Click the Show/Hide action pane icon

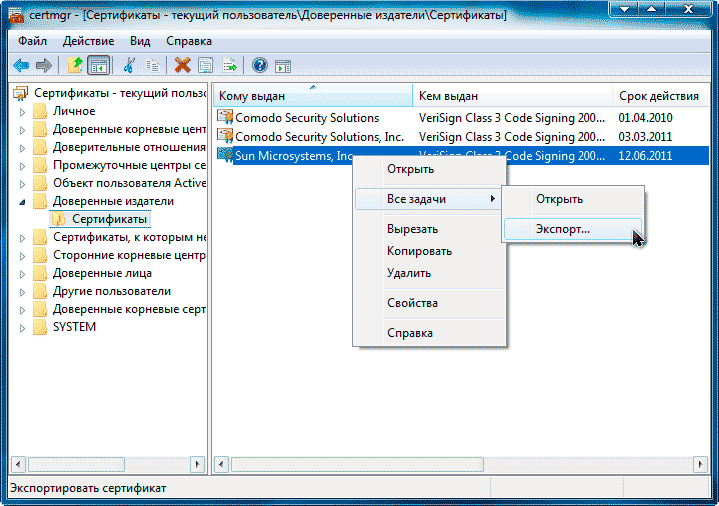click(283, 67)
